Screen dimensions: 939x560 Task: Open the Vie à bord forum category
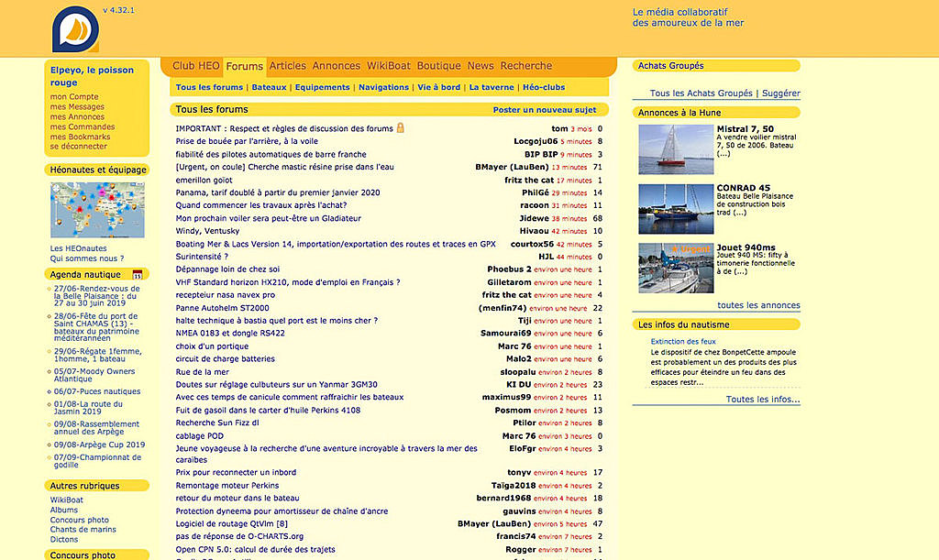tap(439, 87)
